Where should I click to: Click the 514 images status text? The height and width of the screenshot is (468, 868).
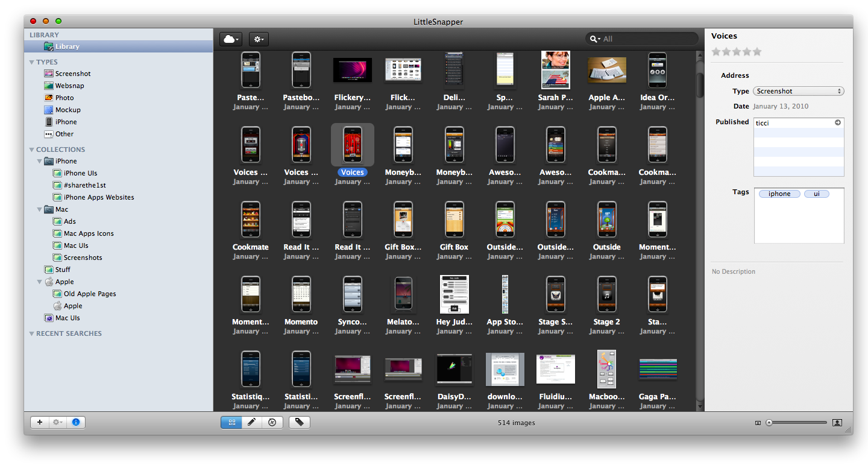click(x=516, y=423)
